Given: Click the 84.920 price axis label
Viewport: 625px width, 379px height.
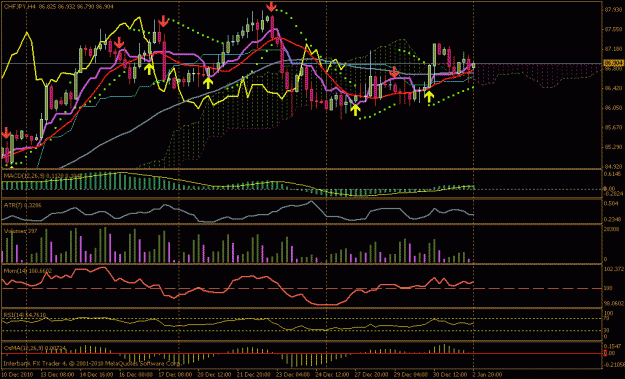Looking at the screenshot, I should (613, 166).
